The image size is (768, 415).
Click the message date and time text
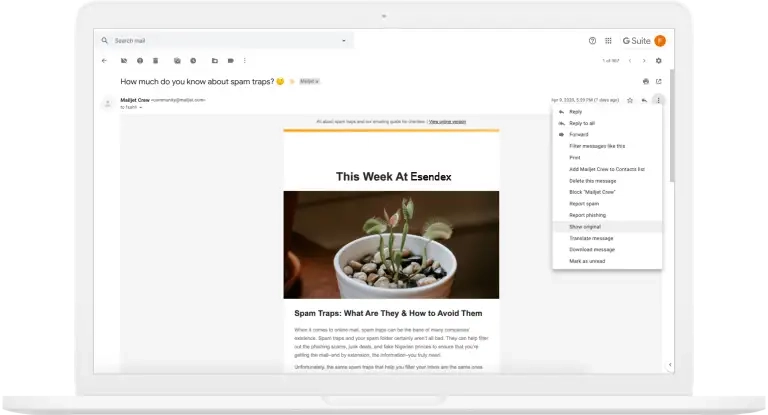585,100
